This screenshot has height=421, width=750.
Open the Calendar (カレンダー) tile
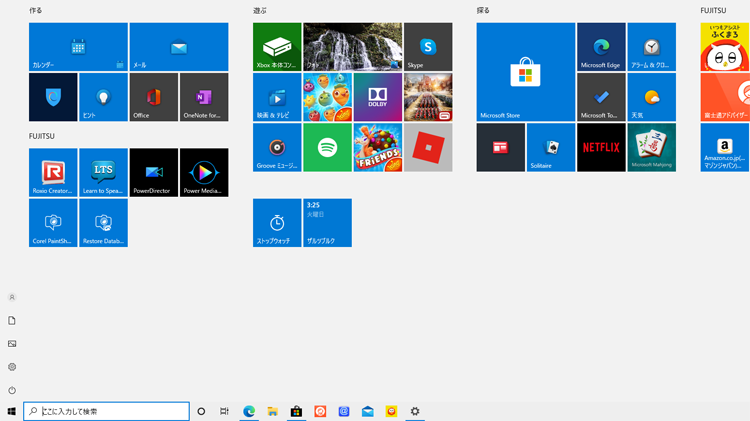[x=78, y=47]
